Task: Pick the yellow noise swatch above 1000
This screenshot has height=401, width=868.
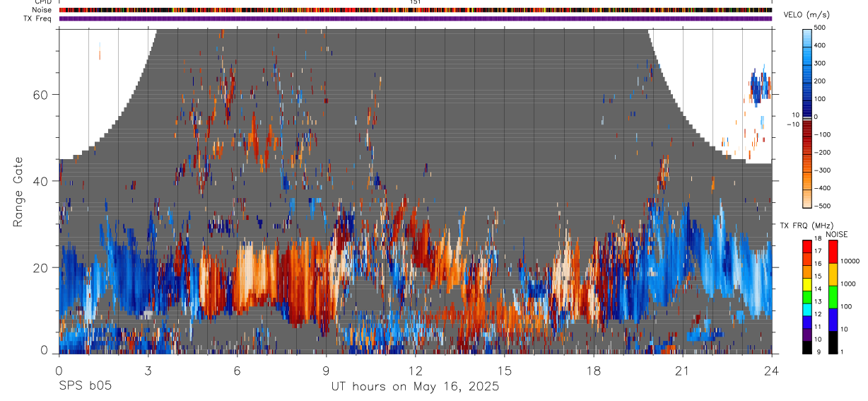Action: [832, 274]
